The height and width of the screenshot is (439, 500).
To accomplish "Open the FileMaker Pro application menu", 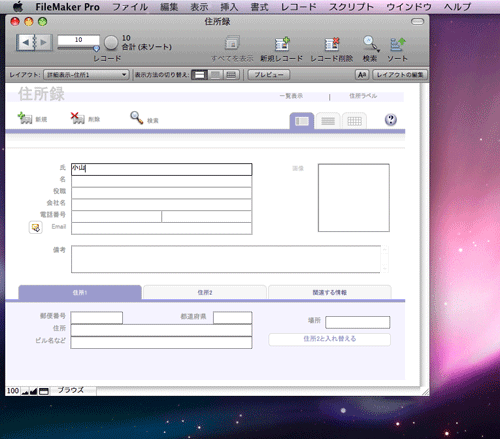I will (x=68, y=7).
